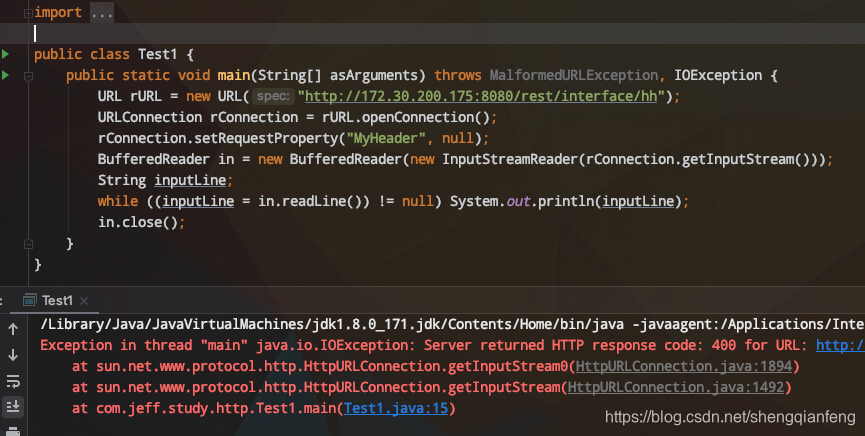This screenshot has width=865, height=436.
Task: Click the class name Test1 in declaration
Action: [x=157, y=54]
